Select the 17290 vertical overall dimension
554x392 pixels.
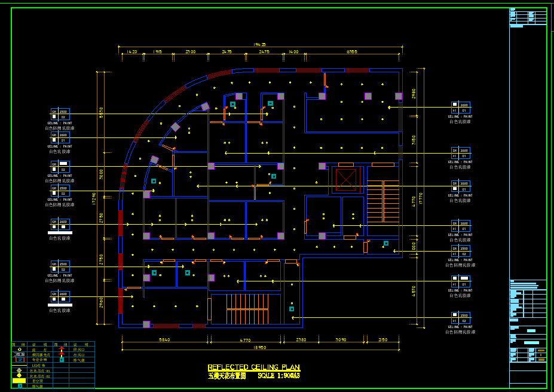click(x=94, y=198)
